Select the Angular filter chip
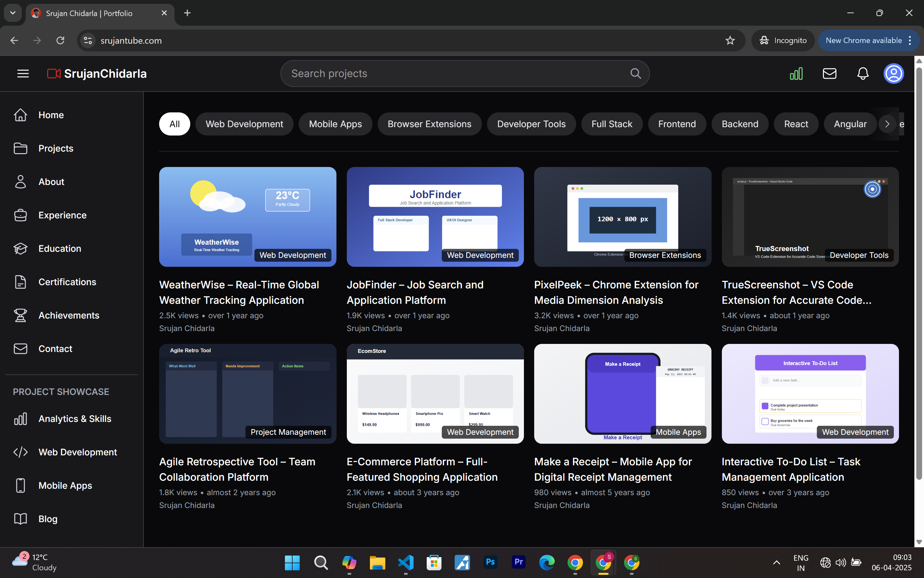This screenshot has height=578, width=924. (x=850, y=124)
